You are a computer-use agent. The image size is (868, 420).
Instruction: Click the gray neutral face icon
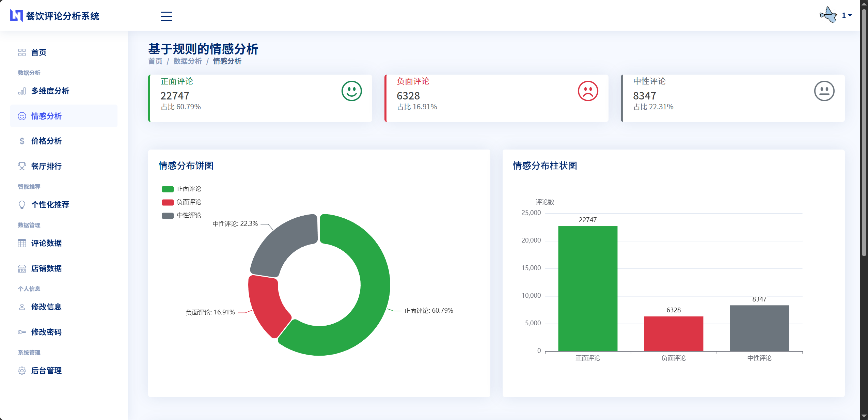tap(824, 91)
